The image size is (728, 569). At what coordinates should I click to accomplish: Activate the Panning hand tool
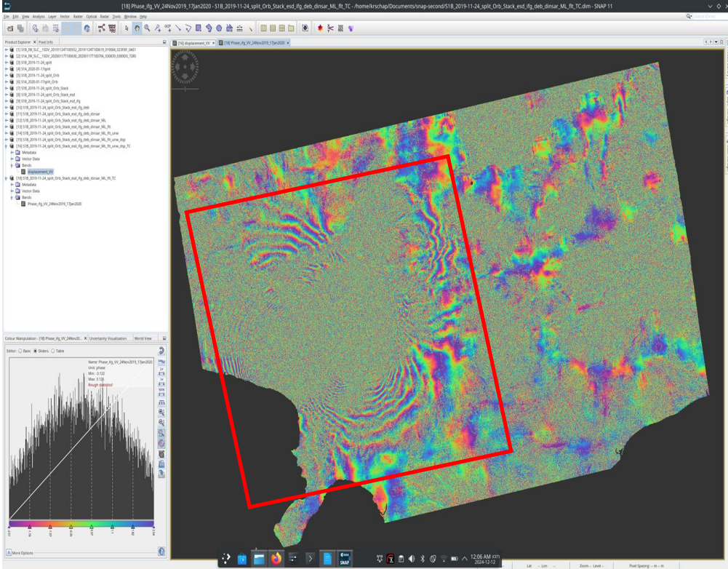coord(137,28)
